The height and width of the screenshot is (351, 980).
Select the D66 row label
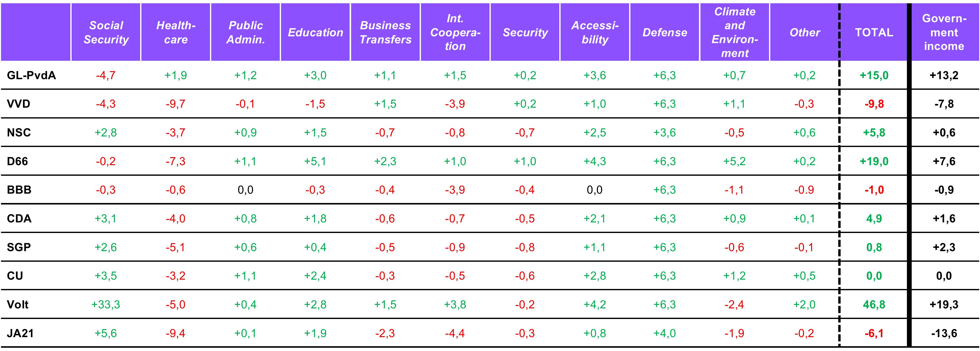click(x=17, y=161)
